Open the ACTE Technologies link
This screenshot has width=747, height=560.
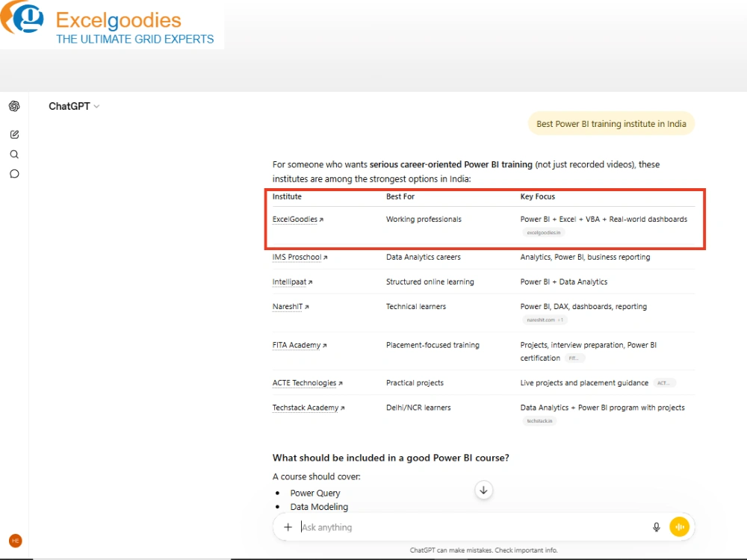[x=307, y=383]
